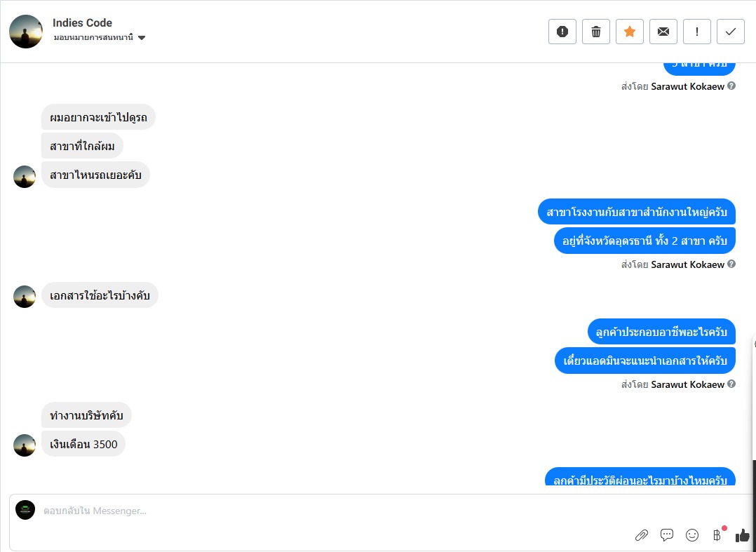Viewport: 756px width, 552px height.
Task: Click the page avatar in reply box
Action: click(25, 510)
